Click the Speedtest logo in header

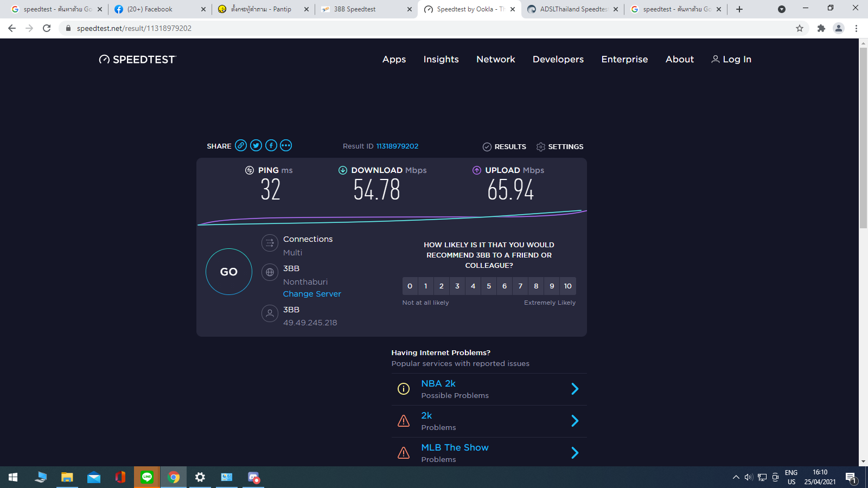pos(138,60)
